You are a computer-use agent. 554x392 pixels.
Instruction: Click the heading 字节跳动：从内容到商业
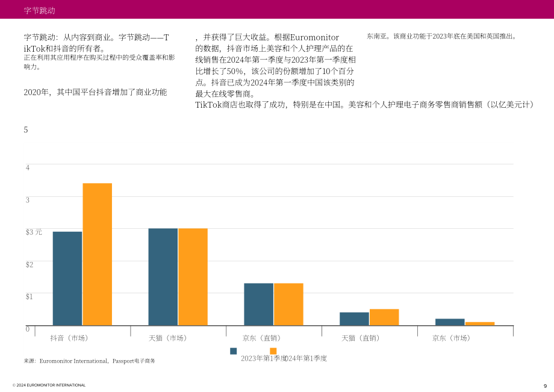point(96,43)
